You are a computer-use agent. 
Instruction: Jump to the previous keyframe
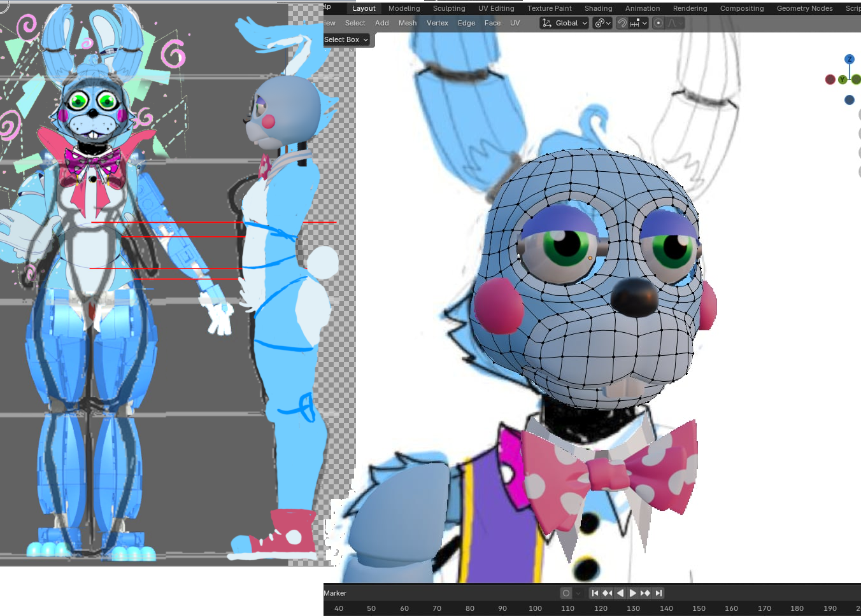pyautogui.click(x=608, y=593)
